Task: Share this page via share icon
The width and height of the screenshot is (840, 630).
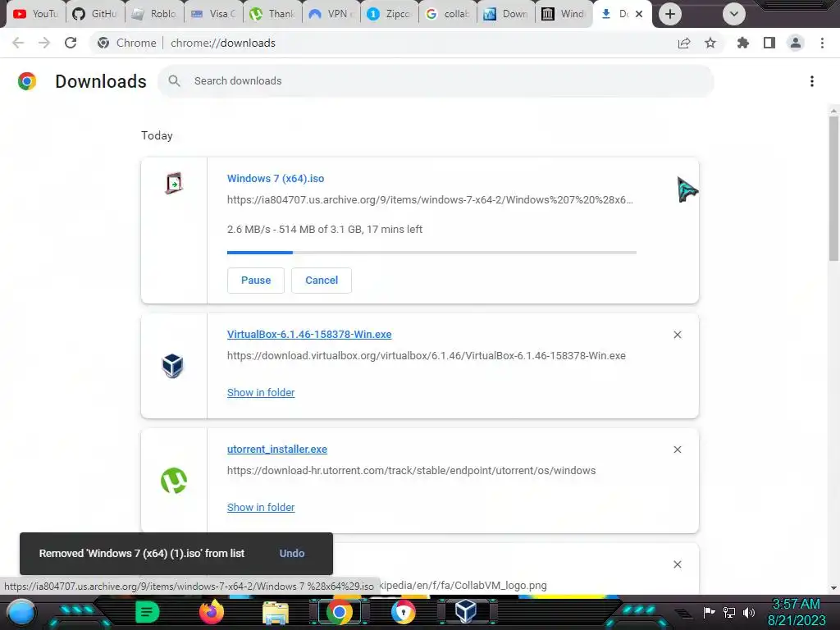Action: point(684,43)
